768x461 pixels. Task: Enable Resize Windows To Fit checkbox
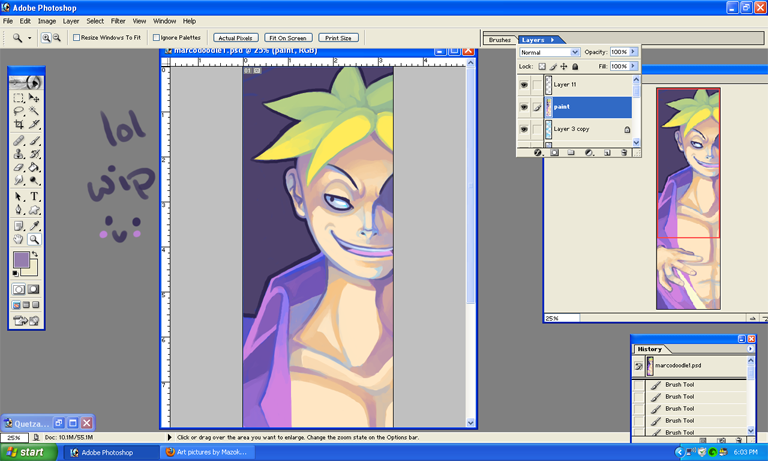click(x=76, y=38)
